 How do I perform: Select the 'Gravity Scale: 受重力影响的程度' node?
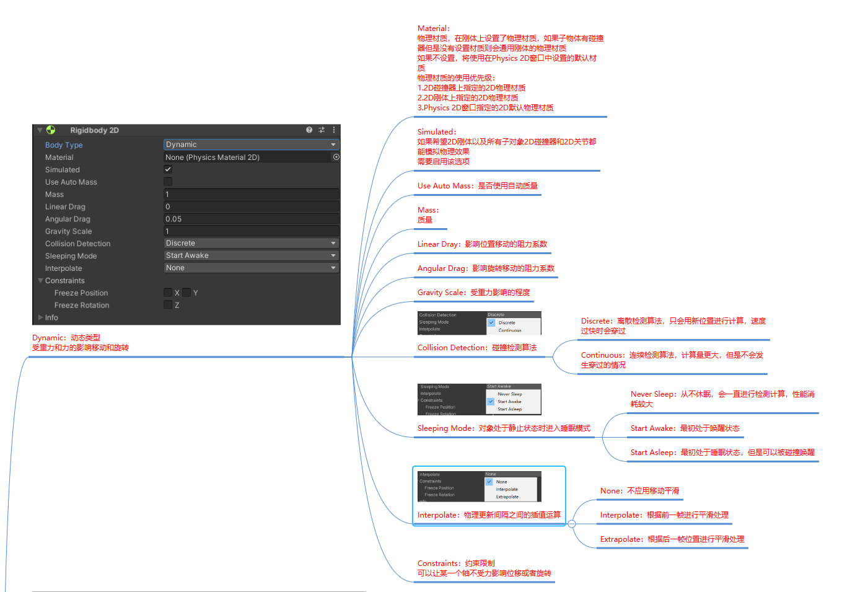tap(474, 293)
